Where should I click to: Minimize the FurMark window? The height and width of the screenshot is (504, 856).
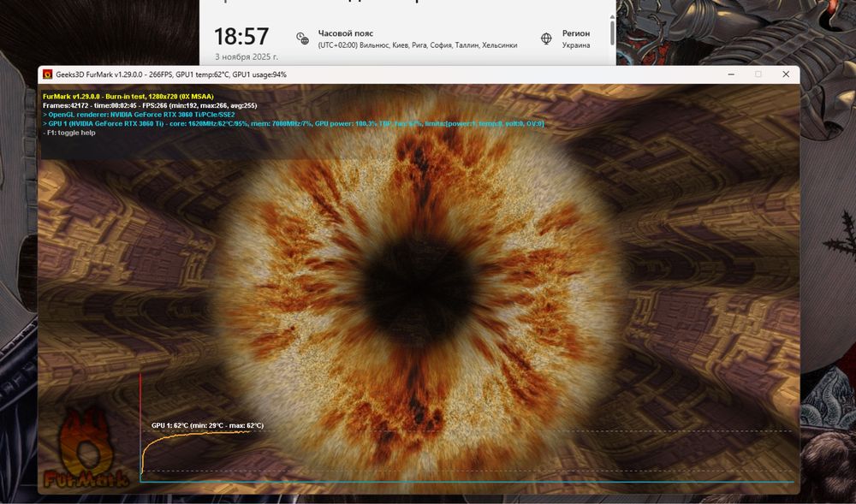[731, 74]
